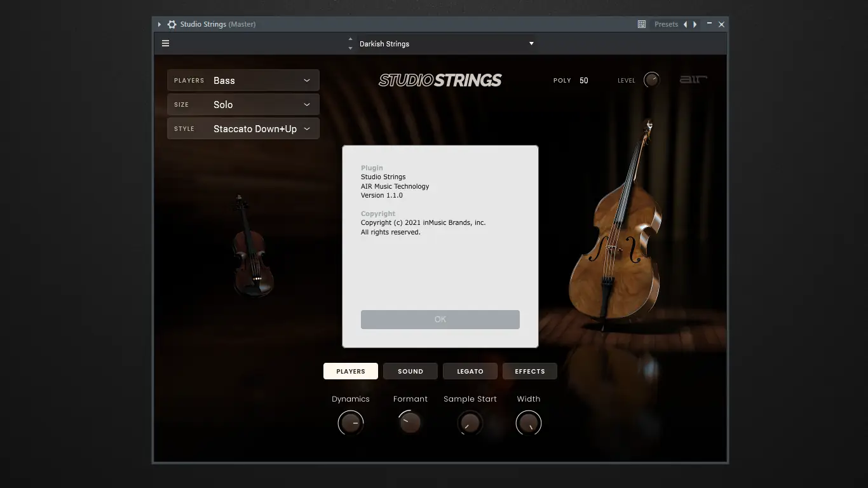This screenshot has width=868, height=488.
Task: Go to the previous preset with left arrow
Action: pyautogui.click(x=685, y=24)
